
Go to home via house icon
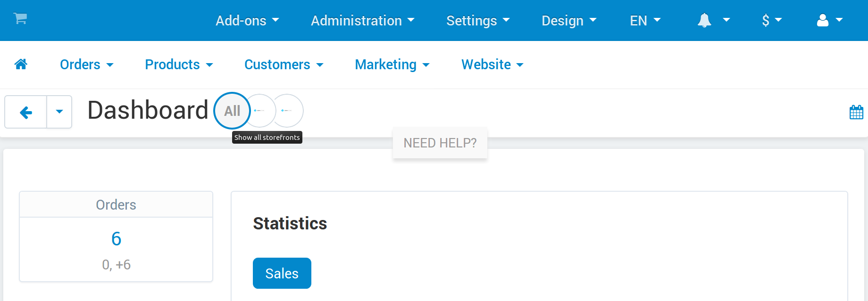(21, 64)
